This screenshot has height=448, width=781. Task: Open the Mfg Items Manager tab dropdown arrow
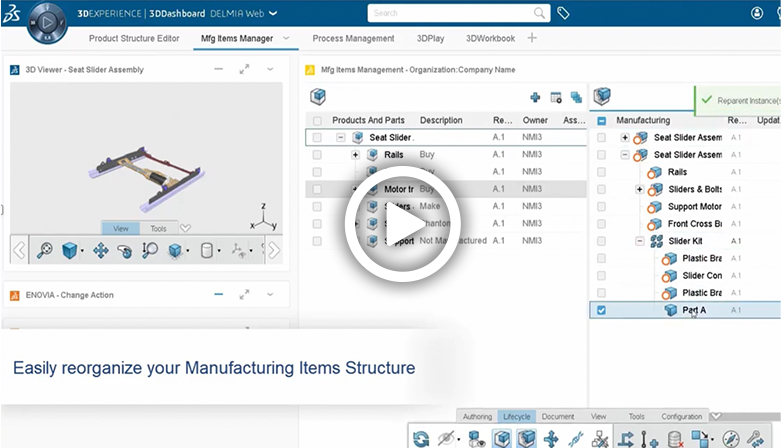(x=286, y=38)
